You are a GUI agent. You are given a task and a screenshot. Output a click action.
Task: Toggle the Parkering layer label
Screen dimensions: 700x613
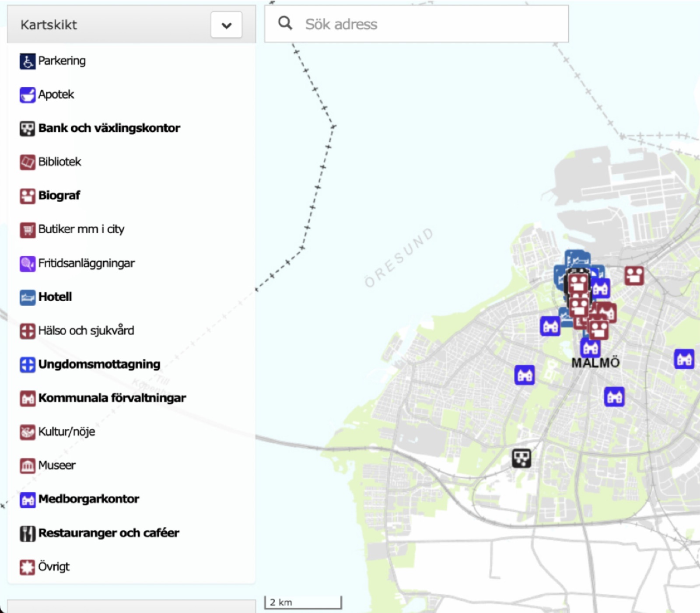tap(62, 61)
